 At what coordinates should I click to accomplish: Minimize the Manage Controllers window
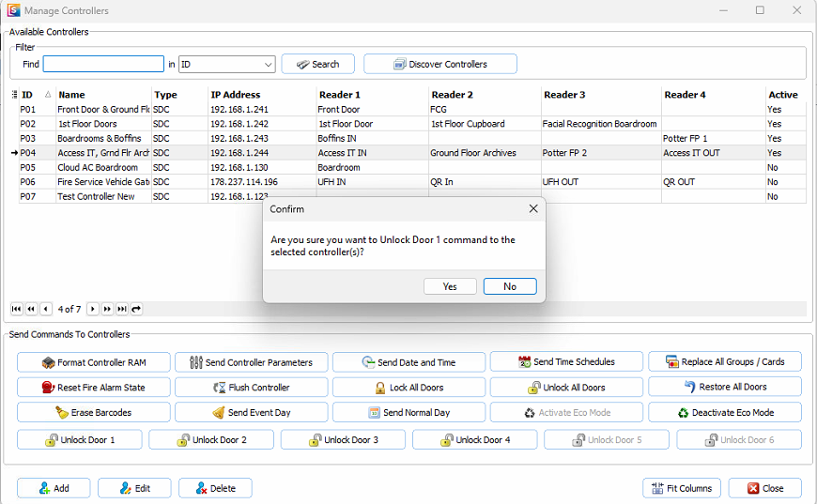tap(723, 10)
